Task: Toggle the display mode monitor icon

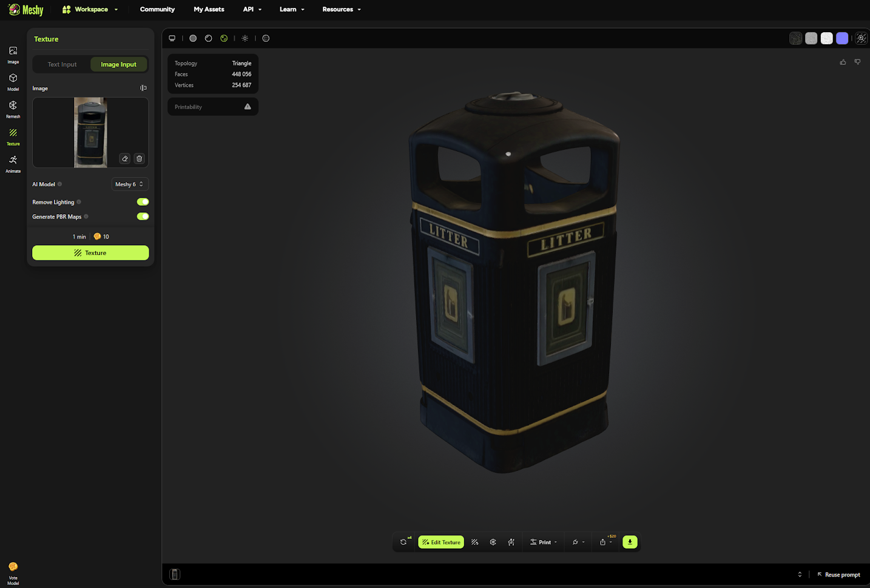Action: pos(172,38)
